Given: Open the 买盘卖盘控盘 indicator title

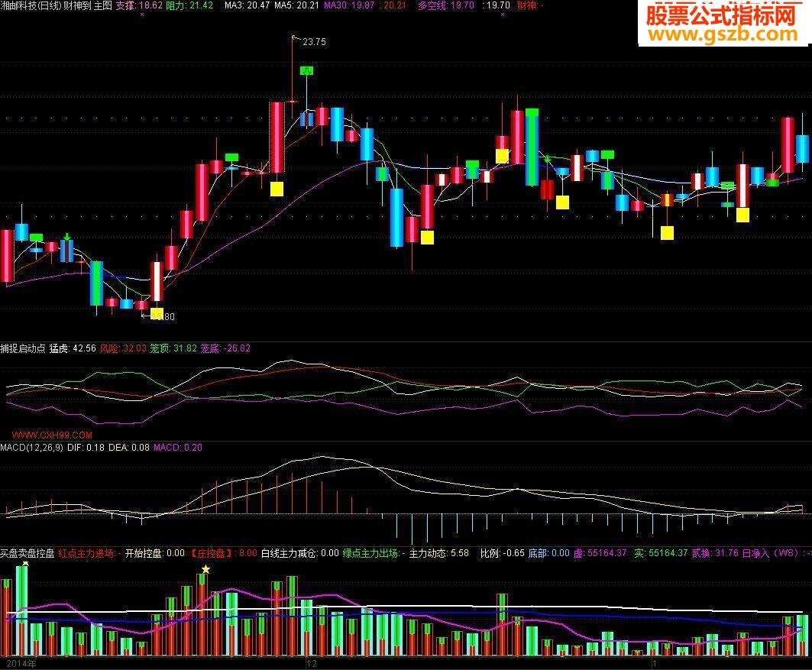Looking at the screenshot, I should click(27, 553).
